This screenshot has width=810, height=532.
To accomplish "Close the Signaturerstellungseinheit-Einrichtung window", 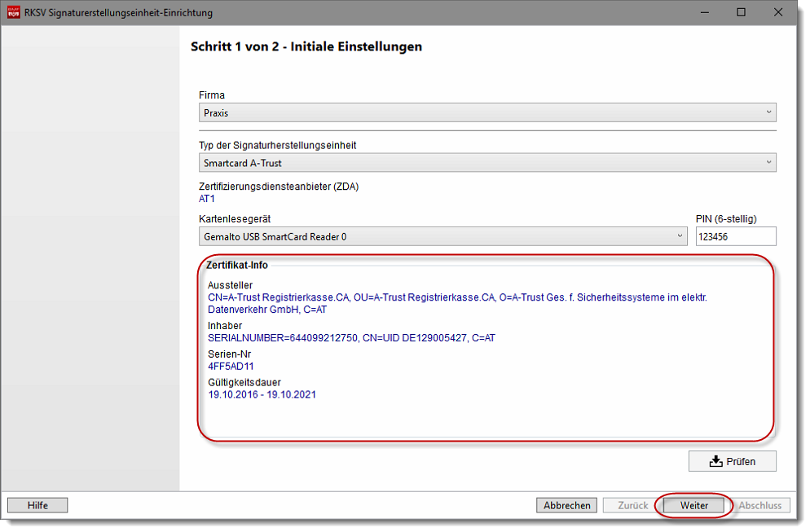I will [778, 12].
